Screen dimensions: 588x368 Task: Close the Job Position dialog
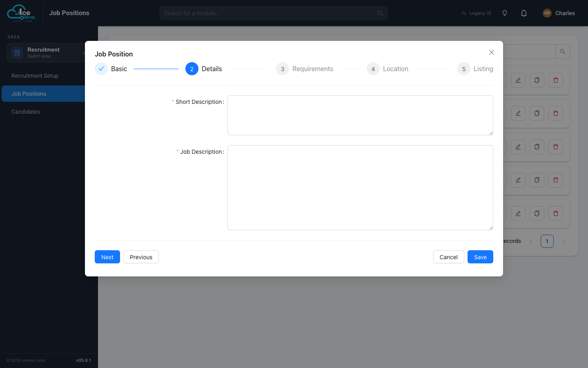tap(492, 52)
